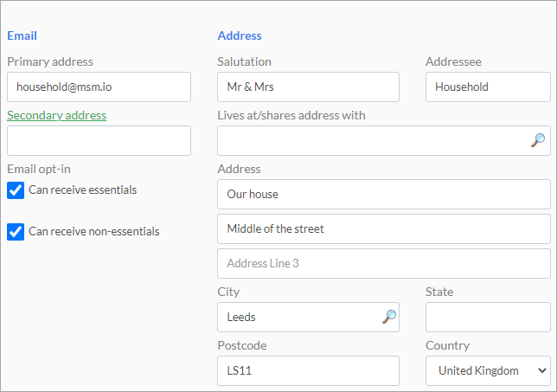
Task: Click the City lookup magnifier icon
Action: pyautogui.click(x=389, y=317)
